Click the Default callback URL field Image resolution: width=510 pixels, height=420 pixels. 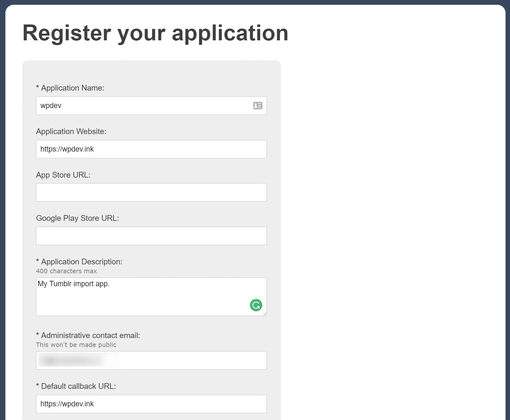click(x=151, y=404)
